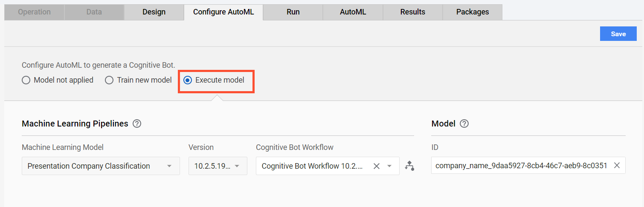Click into the Model ID input field
This screenshot has height=207, width=644.
521,166
